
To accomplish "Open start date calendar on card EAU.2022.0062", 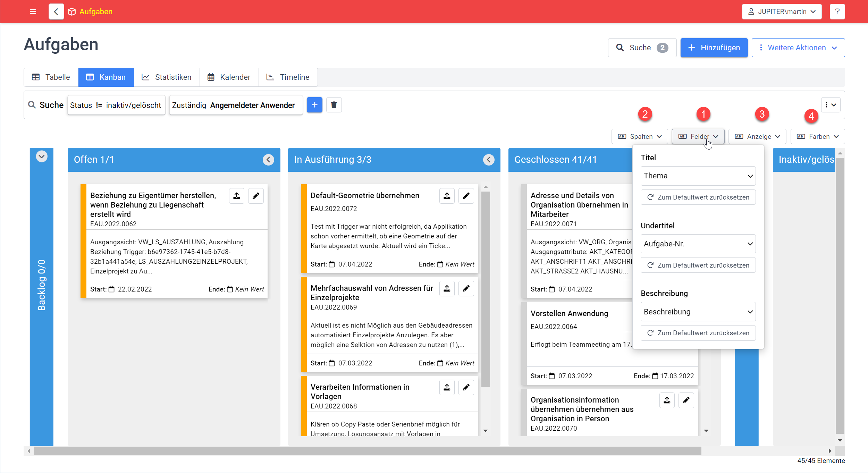I will (x=112, y=289).
